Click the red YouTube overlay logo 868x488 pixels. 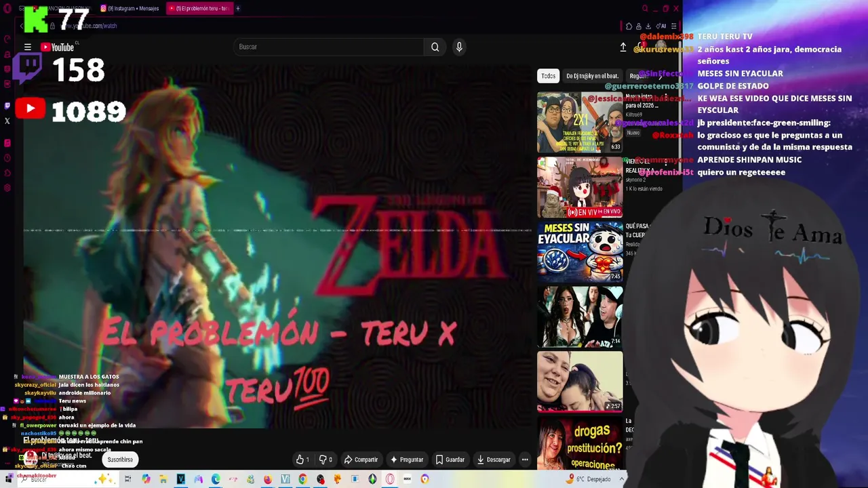point(31,108)
